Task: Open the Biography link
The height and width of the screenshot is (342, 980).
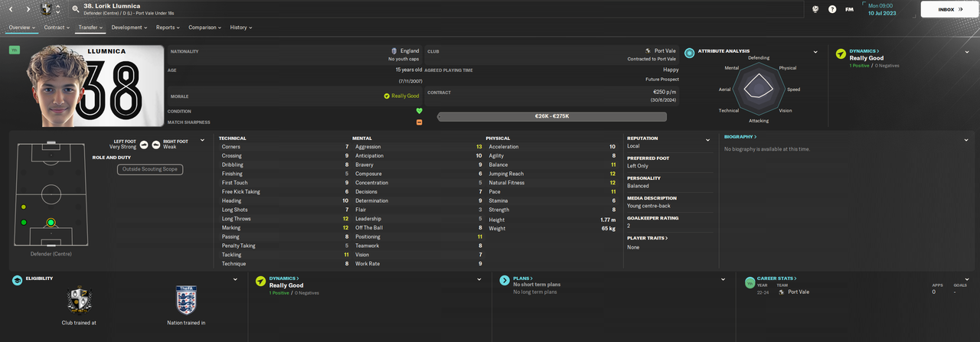Action: pyautogui.click(x=740, y=137)
